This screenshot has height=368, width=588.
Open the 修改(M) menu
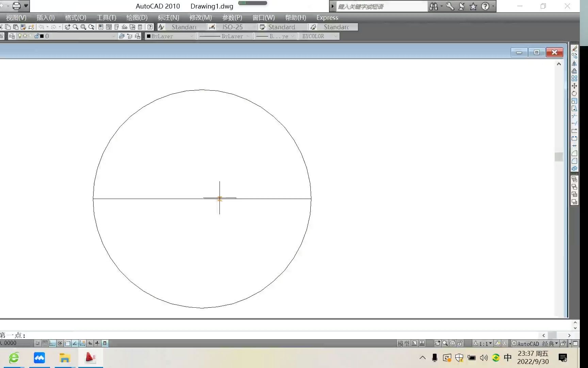200,17
